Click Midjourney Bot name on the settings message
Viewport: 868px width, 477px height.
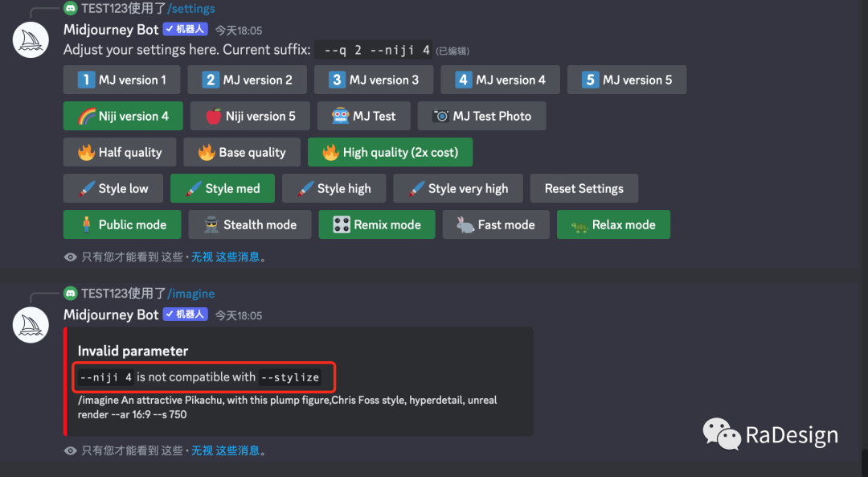pyautogui.click(x=111, y=30)
